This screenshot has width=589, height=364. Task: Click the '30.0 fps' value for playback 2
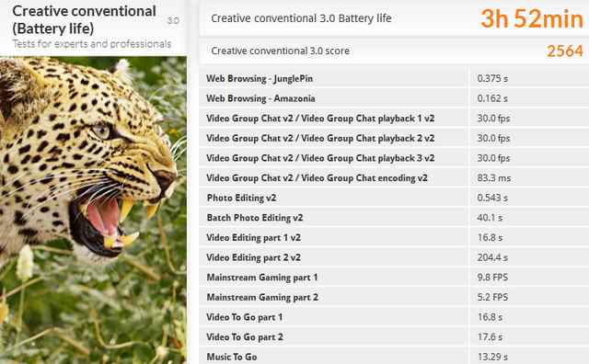493,138
